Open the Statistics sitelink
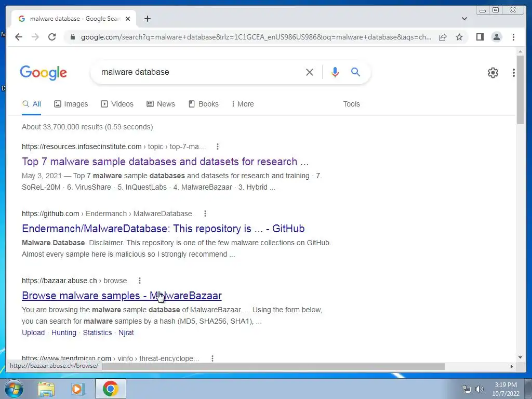 point(97,332)
